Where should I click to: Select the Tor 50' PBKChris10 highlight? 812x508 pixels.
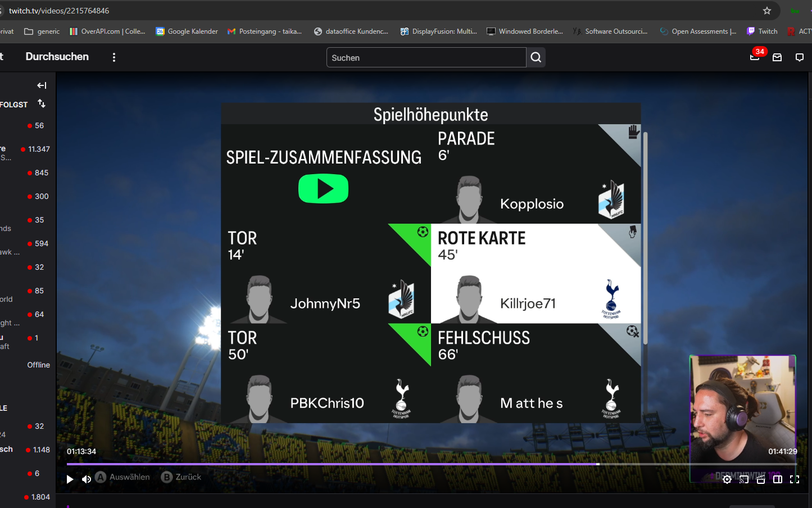point(326,373)
